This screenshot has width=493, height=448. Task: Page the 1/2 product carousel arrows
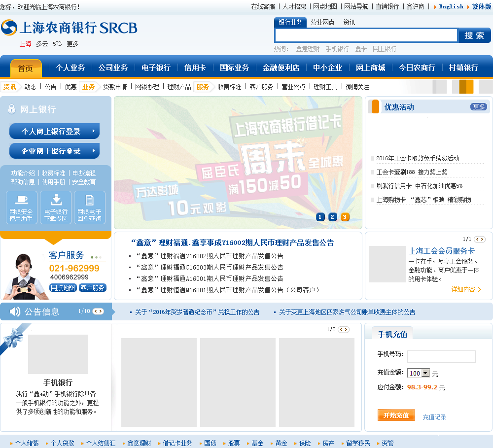tap(344, 330)
